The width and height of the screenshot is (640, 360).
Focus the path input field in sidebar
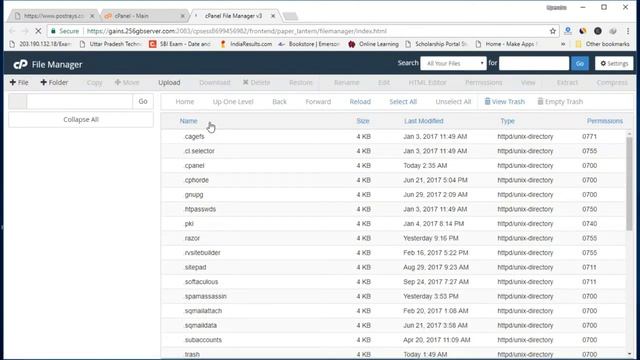(80, 101)
